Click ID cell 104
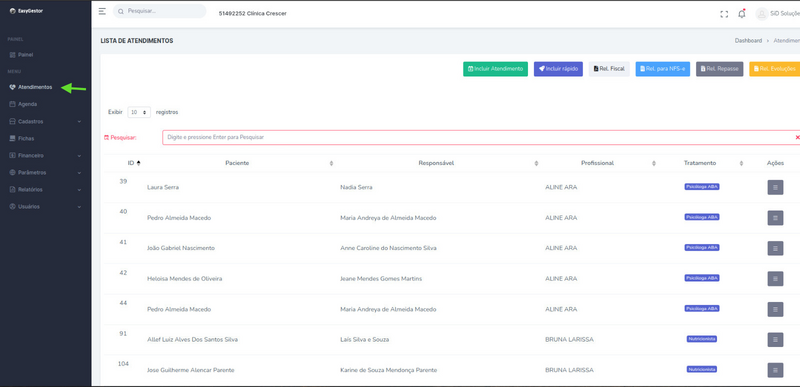The width and height of the screenshot is (800, 387). click(x=123, y=364)
